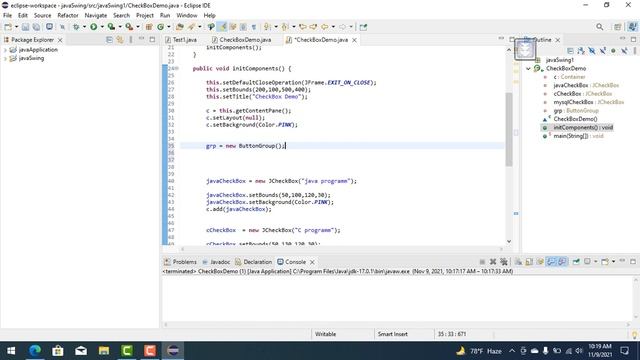Toggle Sort in the Outline toolbar
This screenshot has height=360, width=640.
[581, 51]
